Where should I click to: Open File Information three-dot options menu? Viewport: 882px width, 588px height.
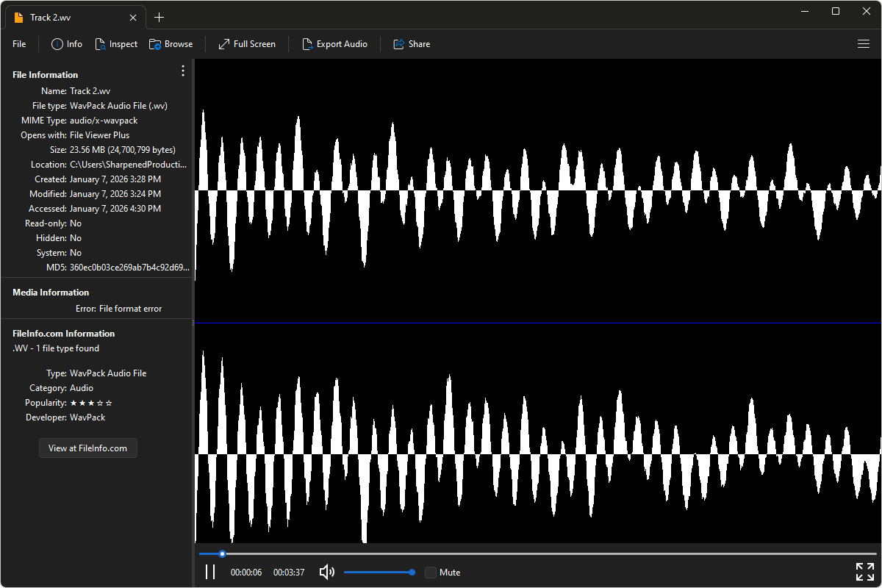(x=183, y=71)
